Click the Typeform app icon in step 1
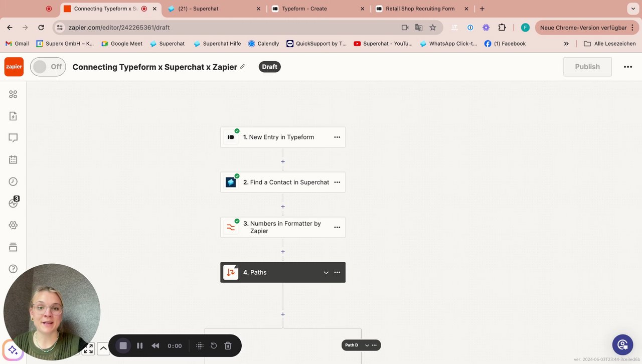The width and height of the screenshot is (642, 364). [231, 137]
